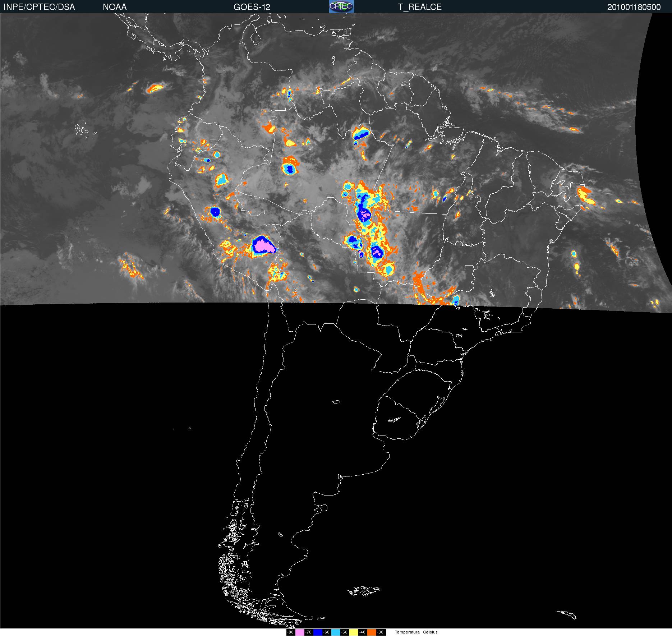Click the NOAA label in the header

115,7
